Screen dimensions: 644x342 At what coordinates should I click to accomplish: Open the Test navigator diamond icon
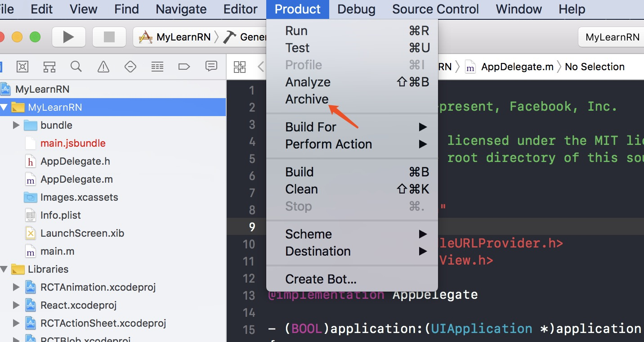point(130,67)
